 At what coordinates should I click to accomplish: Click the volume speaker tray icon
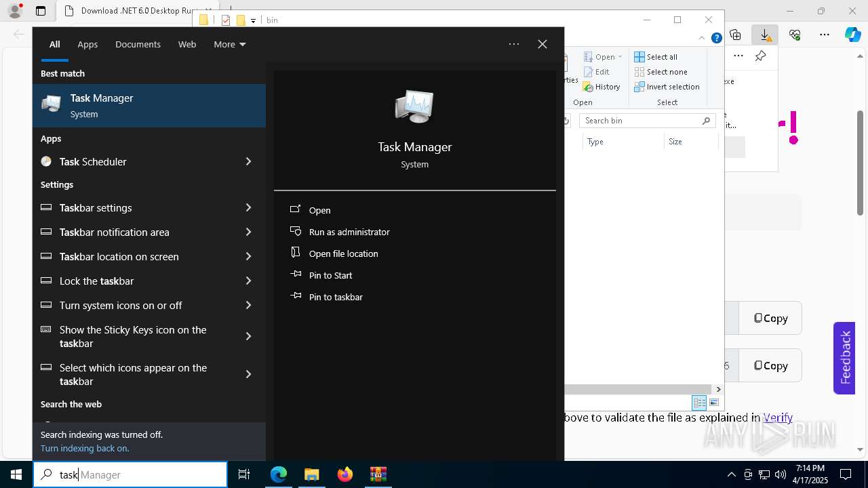[x=781, y=474]
